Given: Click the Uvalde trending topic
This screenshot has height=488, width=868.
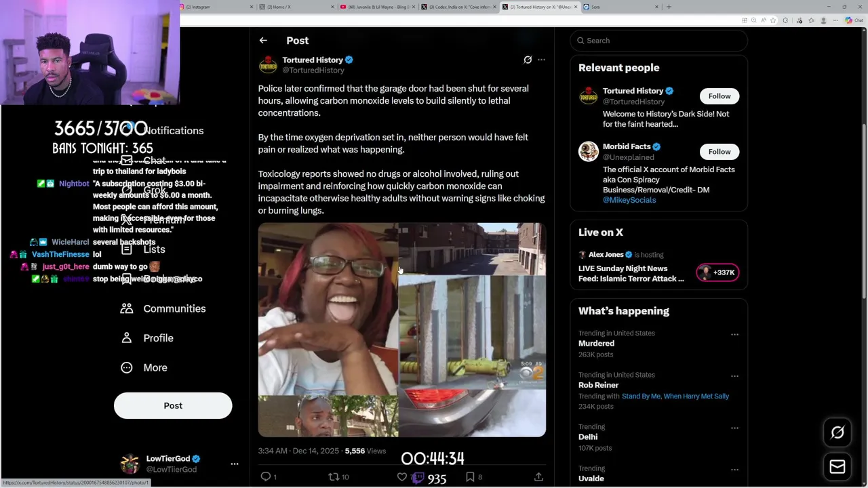Looking at the screenshot, I should tap(591, 479).
